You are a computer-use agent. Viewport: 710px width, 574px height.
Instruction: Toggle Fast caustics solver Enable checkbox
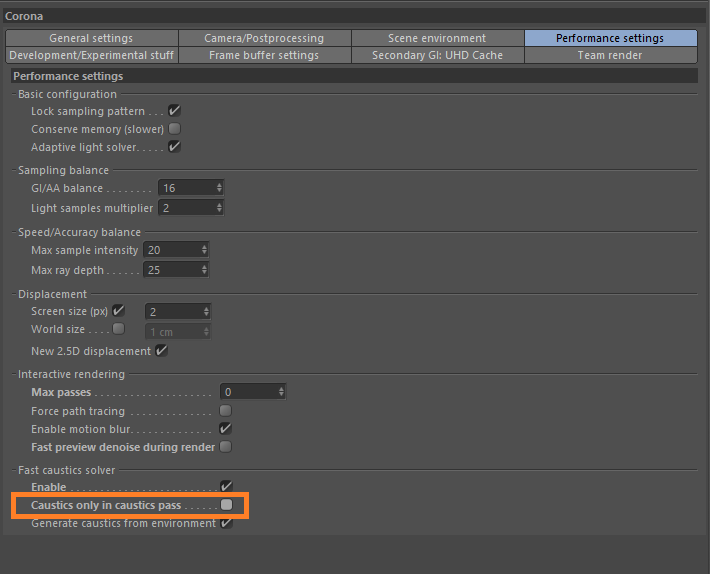pyautogui.click(x=226, y=487)
